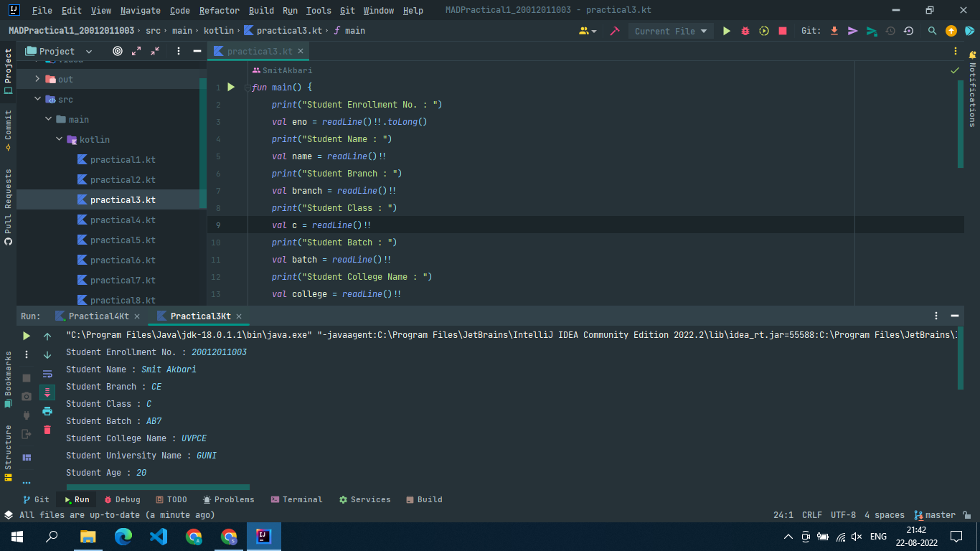
Task: Collapse the main folder in tree
Action: pos(48,119)
